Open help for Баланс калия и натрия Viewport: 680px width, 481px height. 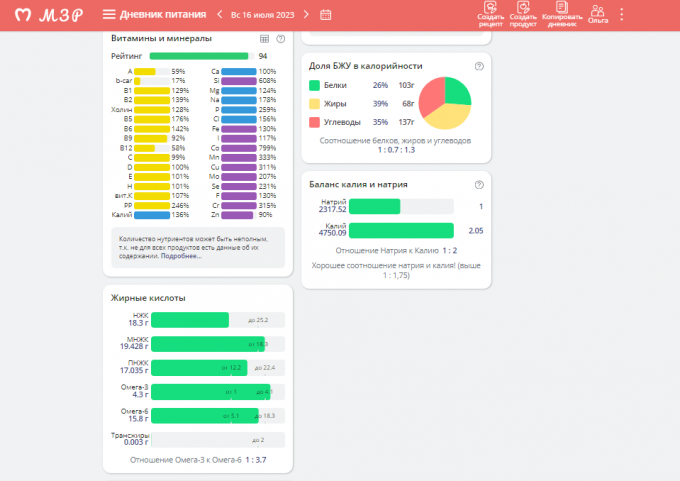[479, 184]
